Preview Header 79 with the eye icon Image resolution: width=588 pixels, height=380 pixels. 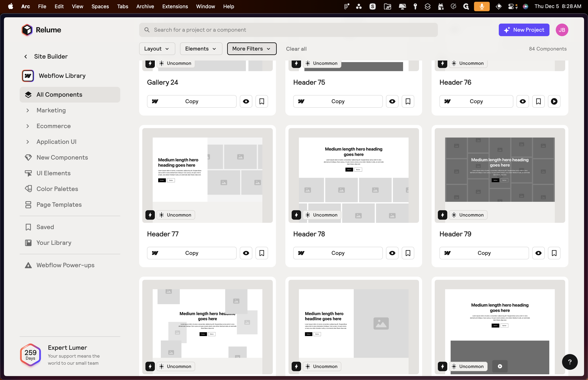click(538, 253)
